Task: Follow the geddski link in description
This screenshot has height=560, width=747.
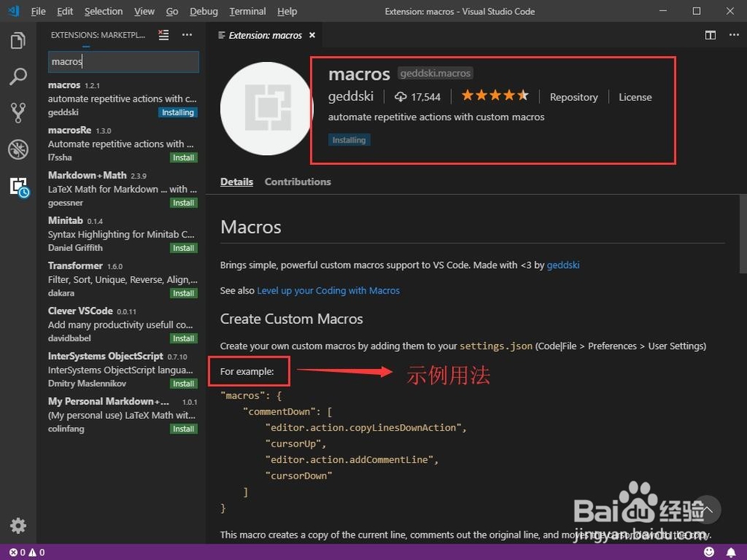Action: tap(563, 265)
